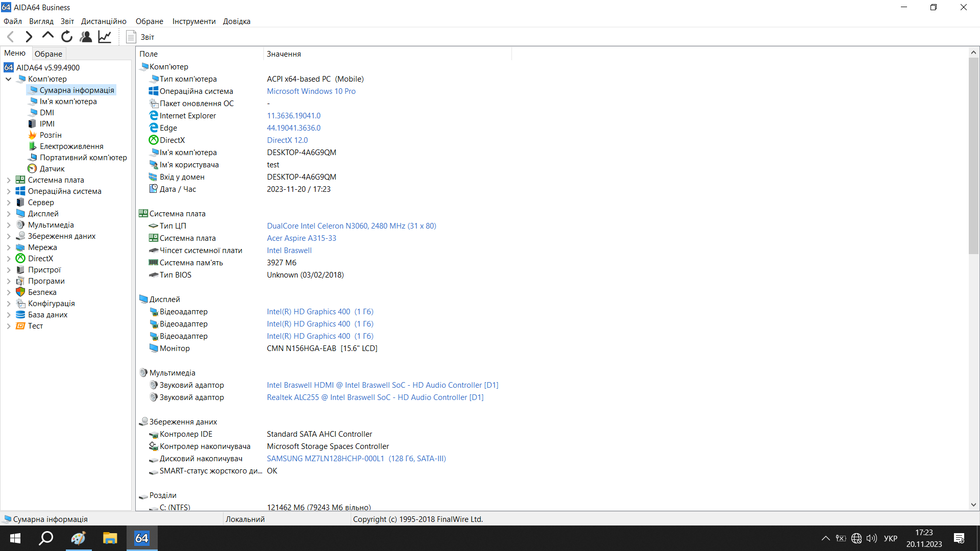Open File Explorer from the taskbar

coord(110,538)
